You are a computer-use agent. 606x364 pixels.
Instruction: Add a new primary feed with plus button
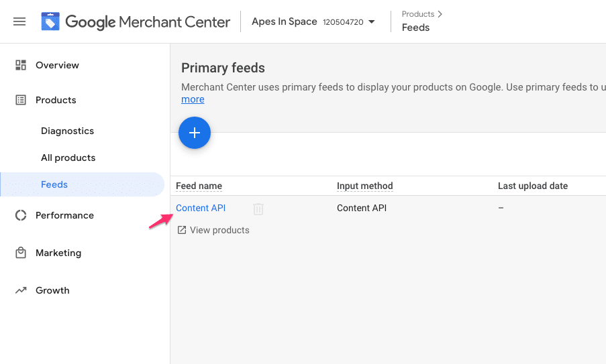(x=195, y=133)
